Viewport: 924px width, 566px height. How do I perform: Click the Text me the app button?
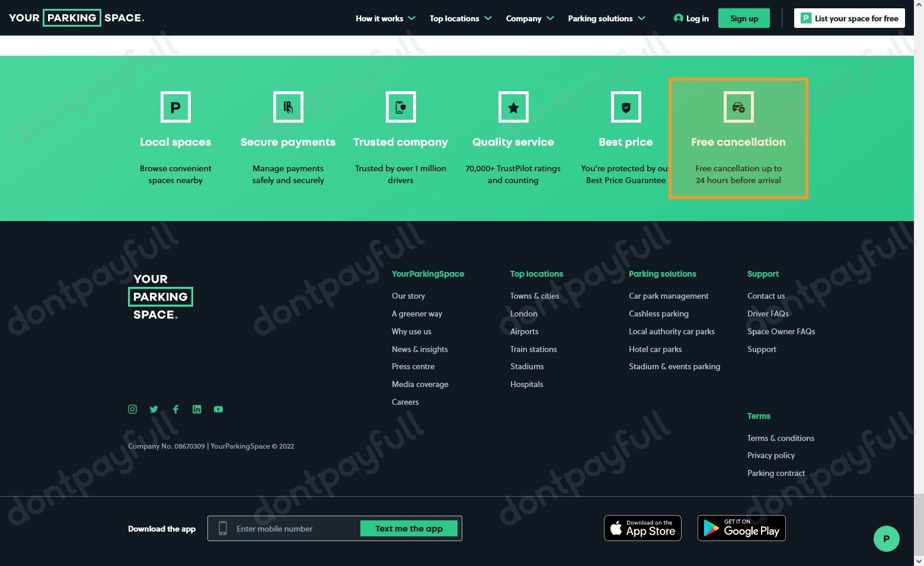tap(409, 529)
